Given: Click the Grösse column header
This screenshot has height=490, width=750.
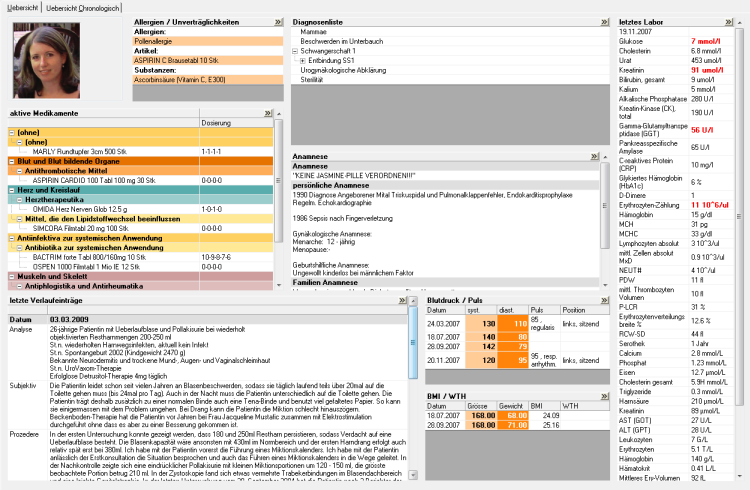Looking at the screenshot, I should click(x=481, y=406).
